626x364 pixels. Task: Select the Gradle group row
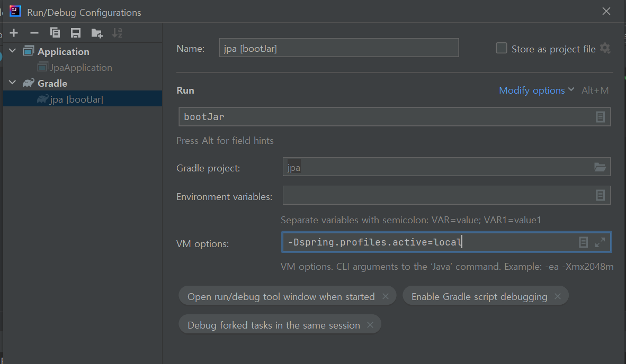point(83,83)
